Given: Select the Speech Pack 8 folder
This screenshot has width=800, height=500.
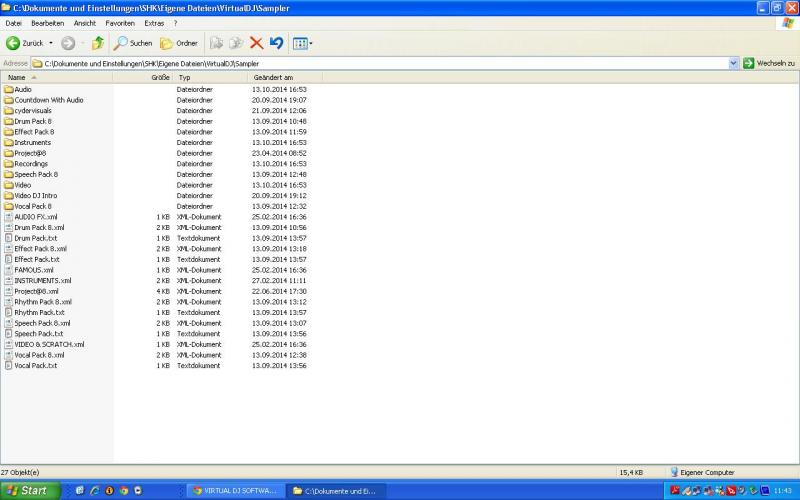Looking at the screenshot, I should point(31,174).
